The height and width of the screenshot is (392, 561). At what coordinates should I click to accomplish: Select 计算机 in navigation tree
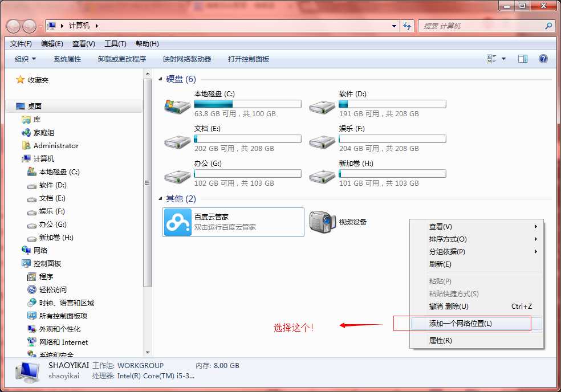click(44, 158)
